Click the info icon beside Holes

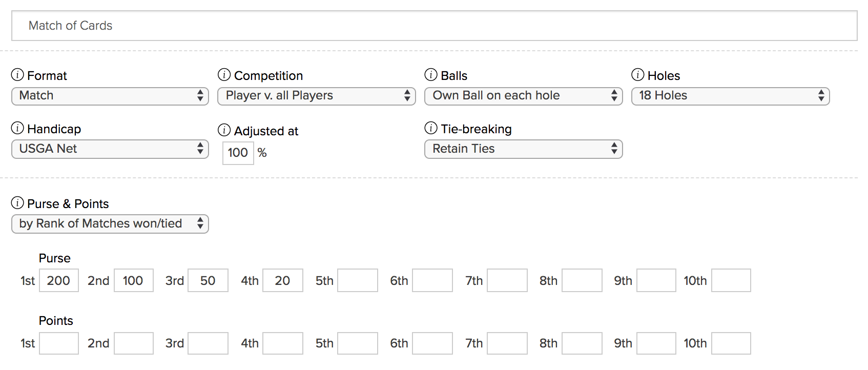[637, 75]
